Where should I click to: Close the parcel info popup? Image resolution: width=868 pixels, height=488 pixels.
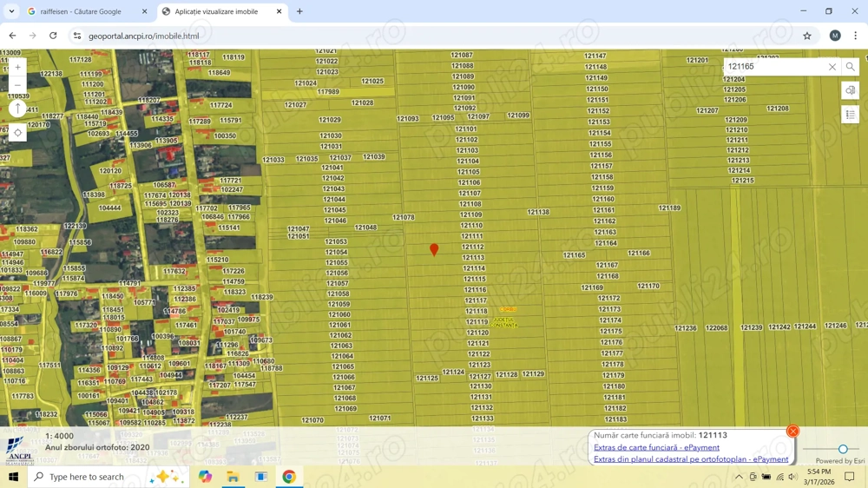click(x=792, y=432)
